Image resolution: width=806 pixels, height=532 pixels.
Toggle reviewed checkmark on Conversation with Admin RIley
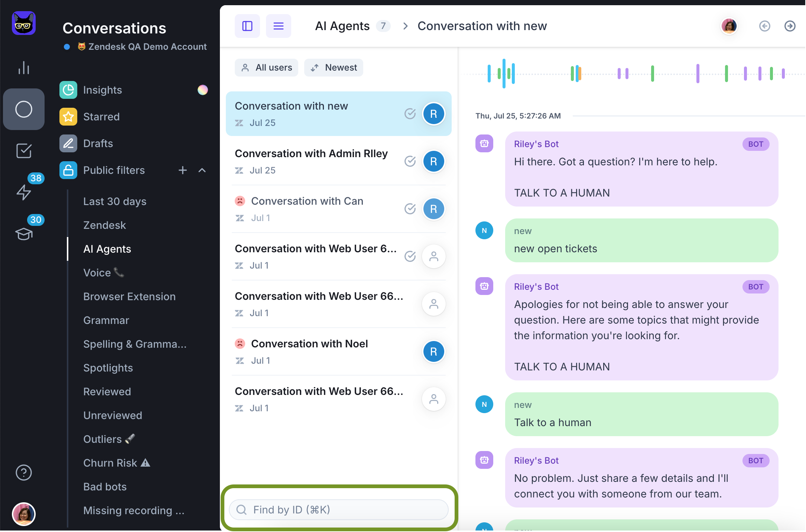tap(410, 161)
